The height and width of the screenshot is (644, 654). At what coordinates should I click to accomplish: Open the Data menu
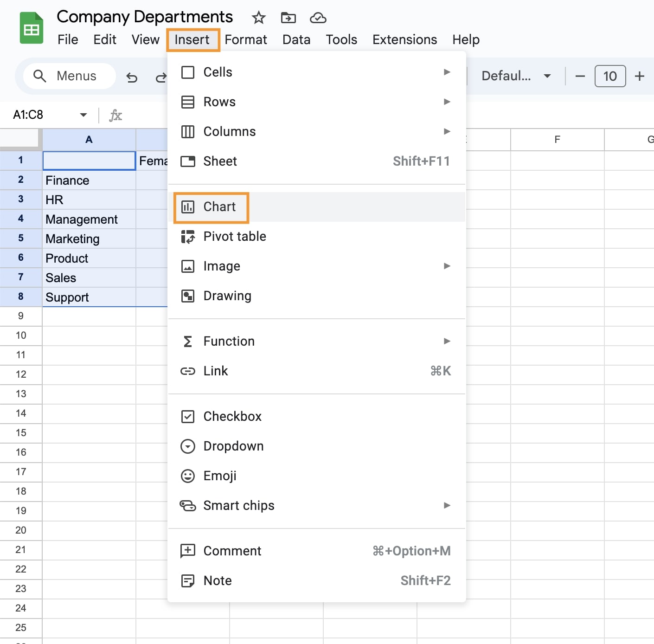[296, 40]
